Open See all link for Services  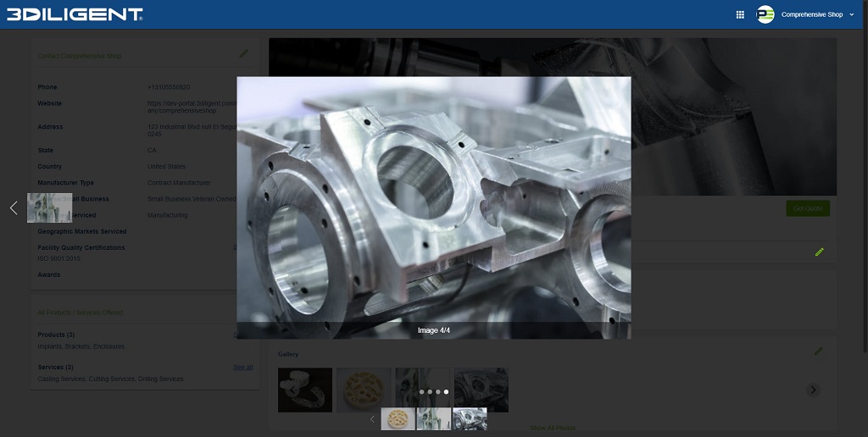click(242, 368)
